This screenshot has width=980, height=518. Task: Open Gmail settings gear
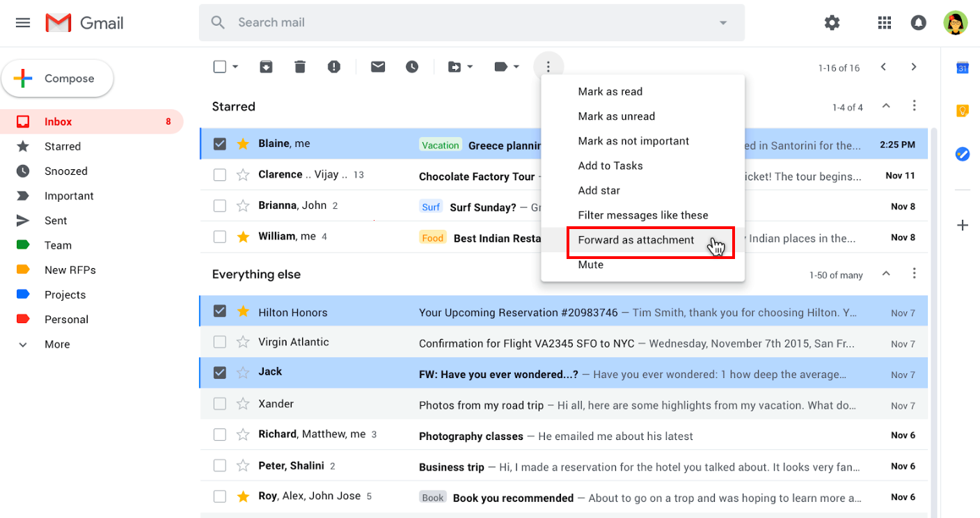[832, 22]
